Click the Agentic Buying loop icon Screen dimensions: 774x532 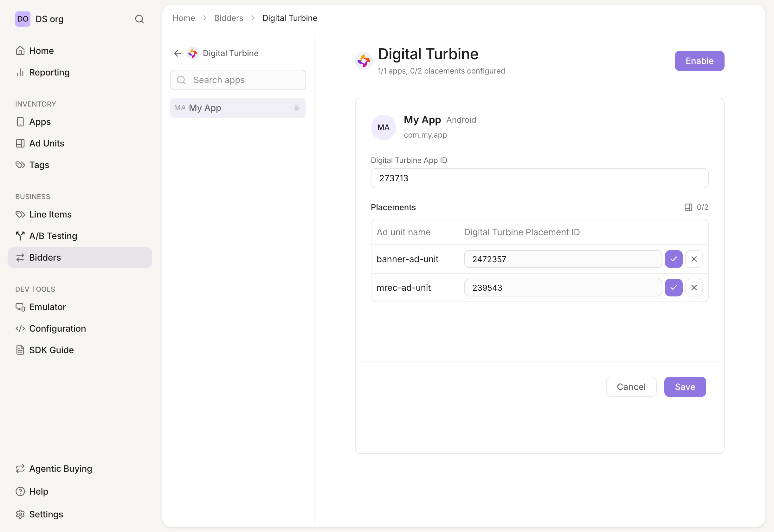(x=20, y=469)
